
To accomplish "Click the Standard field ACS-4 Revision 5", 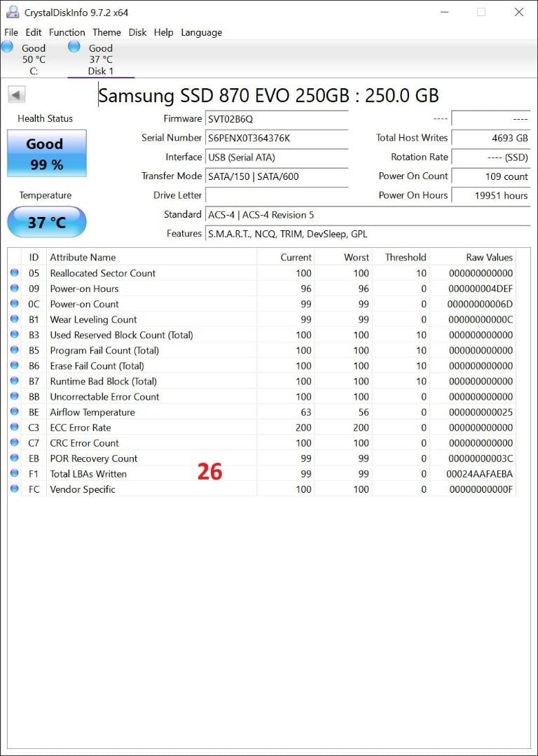I will 368,215.
